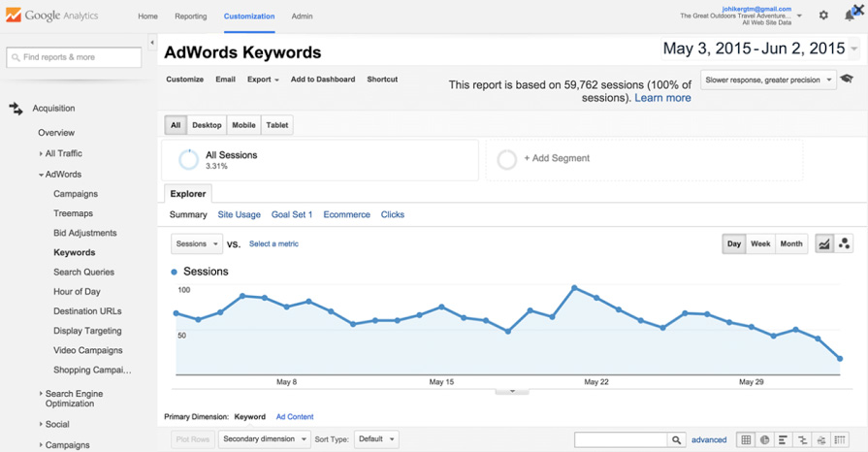
Task: Open the notifications bell icon
Action: pos(850,16)
